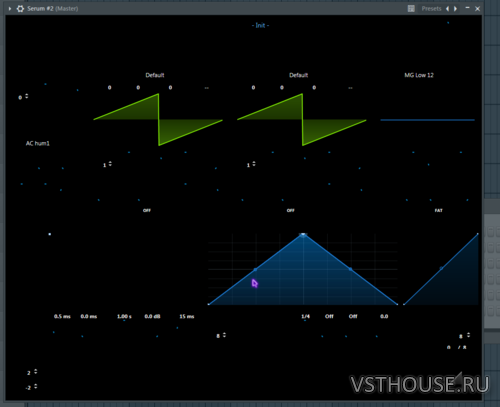The height and width of the screenshot is (407, 500).
Task: Minimize the Serum #2 plugin window
Action: [467, 8]
